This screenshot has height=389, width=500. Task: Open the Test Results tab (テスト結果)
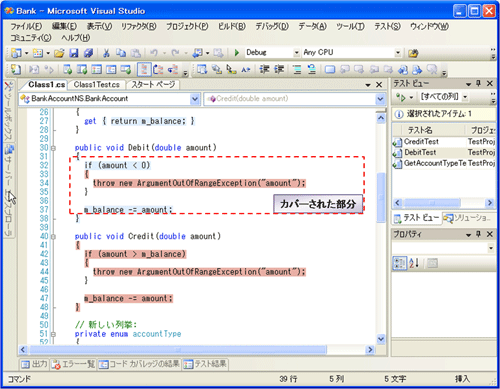[x=205, y=364]
